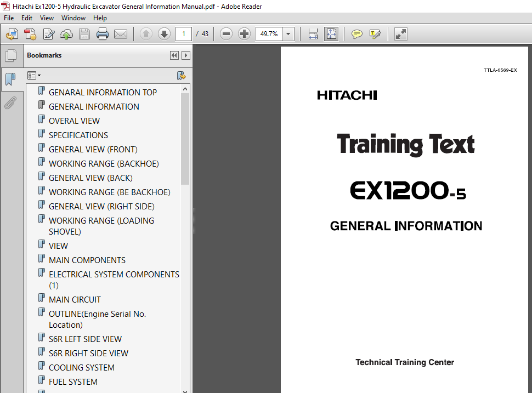Click the email envelope icon
The image size is (532, 393).
[x=121, y=34]
